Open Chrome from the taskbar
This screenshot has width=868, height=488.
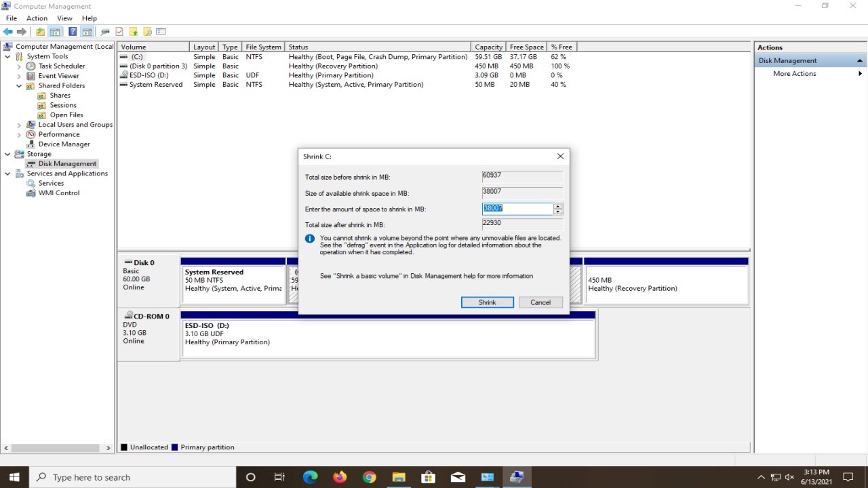(369, 477)
